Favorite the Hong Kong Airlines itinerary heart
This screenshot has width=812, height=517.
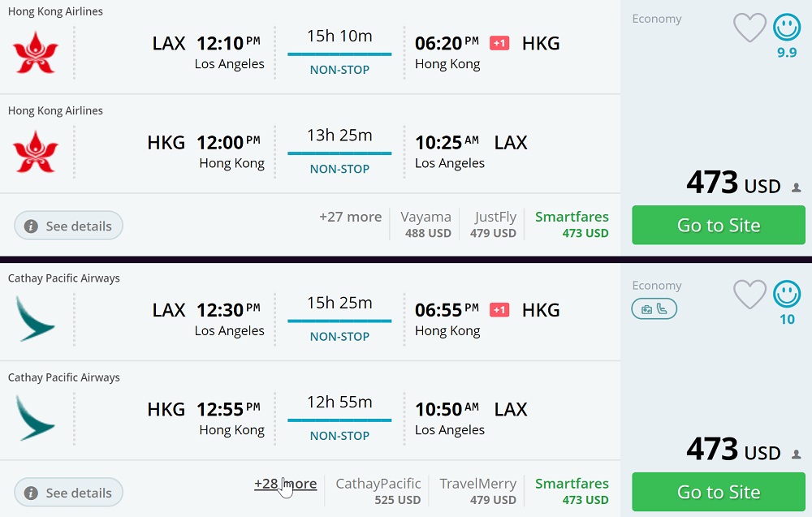pyautogui.click(x=749, y=28)
